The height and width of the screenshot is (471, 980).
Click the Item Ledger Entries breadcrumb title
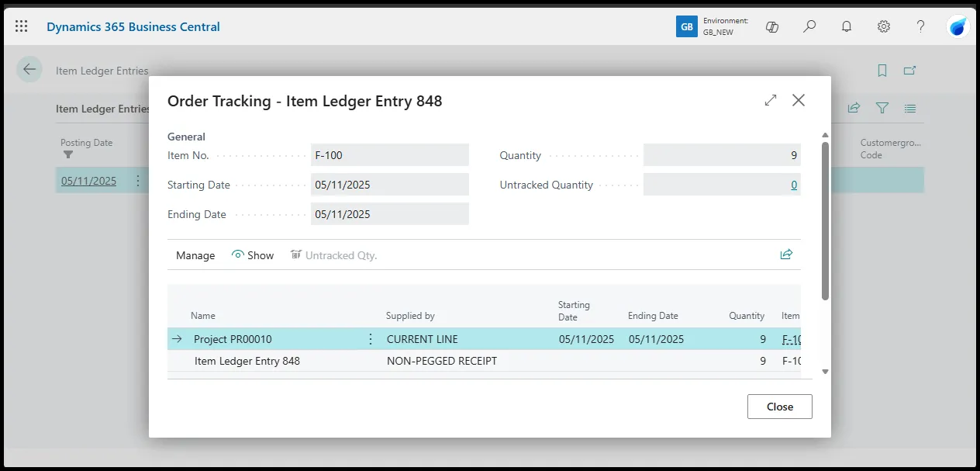[102, 71]
